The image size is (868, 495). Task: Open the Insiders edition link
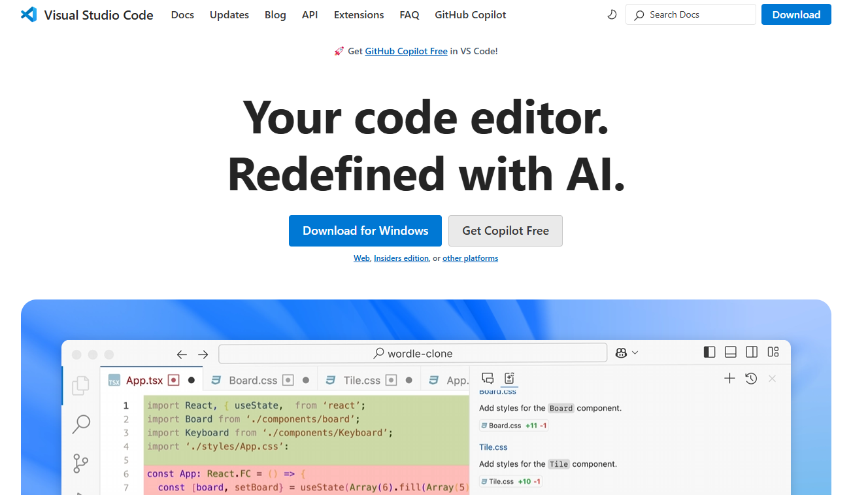click(x=401, y=258)
